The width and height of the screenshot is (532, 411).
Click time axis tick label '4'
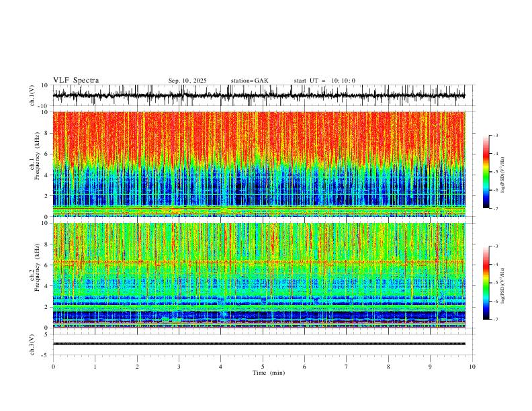click(220, 367)
